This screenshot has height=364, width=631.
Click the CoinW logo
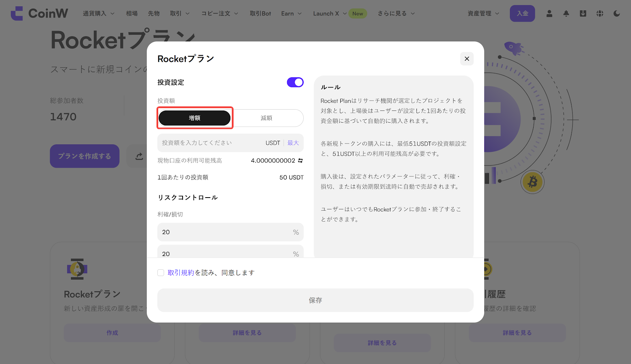pos(39,13)
